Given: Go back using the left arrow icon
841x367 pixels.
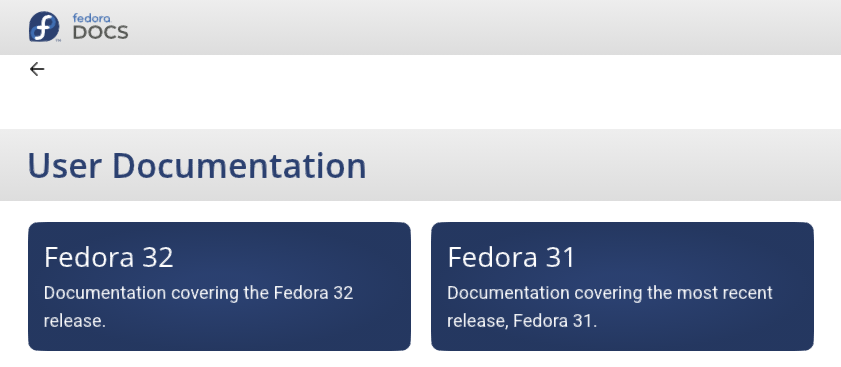Looking at the screenshot, I should point(37,69).
